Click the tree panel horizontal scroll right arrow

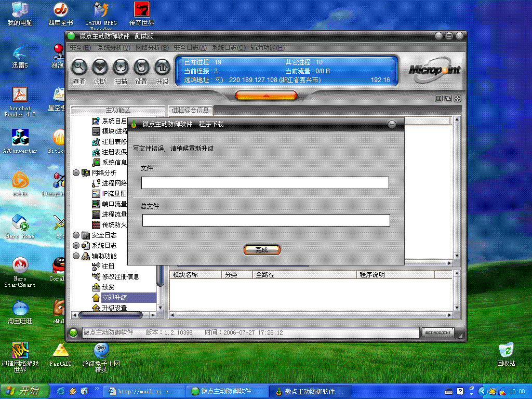click(153, 315)
